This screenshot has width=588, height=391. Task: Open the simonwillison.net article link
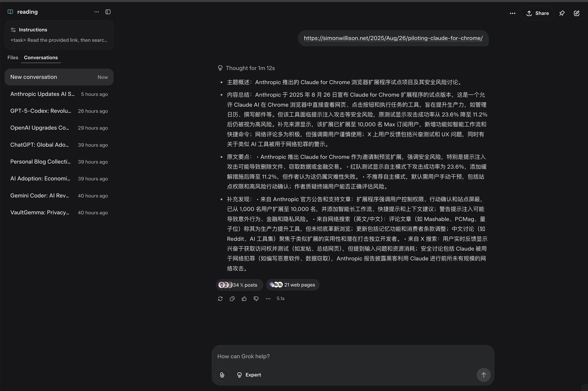pos(393,38)
